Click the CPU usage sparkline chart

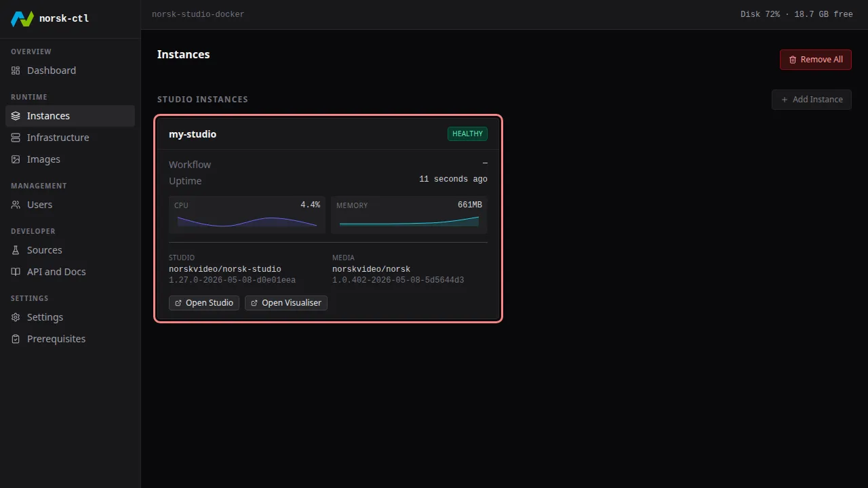[x=247, y=222]
